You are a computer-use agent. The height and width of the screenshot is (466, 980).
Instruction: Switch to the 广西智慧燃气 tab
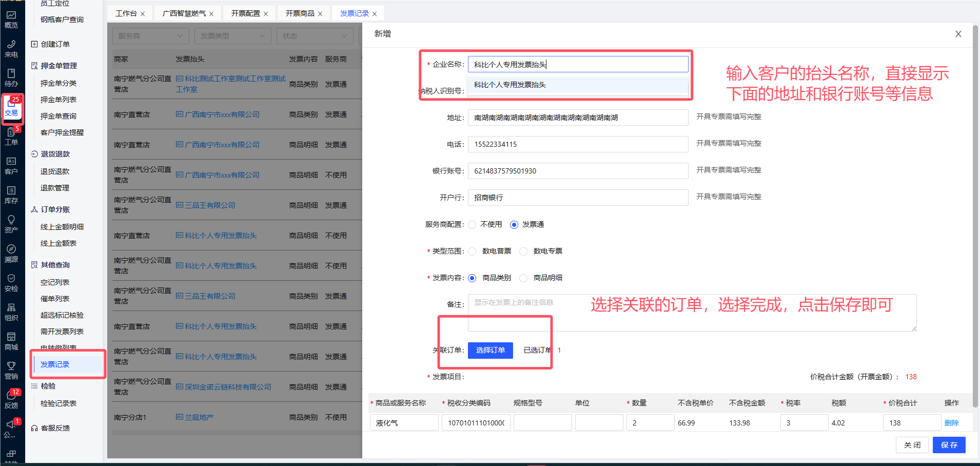(184, 13)
